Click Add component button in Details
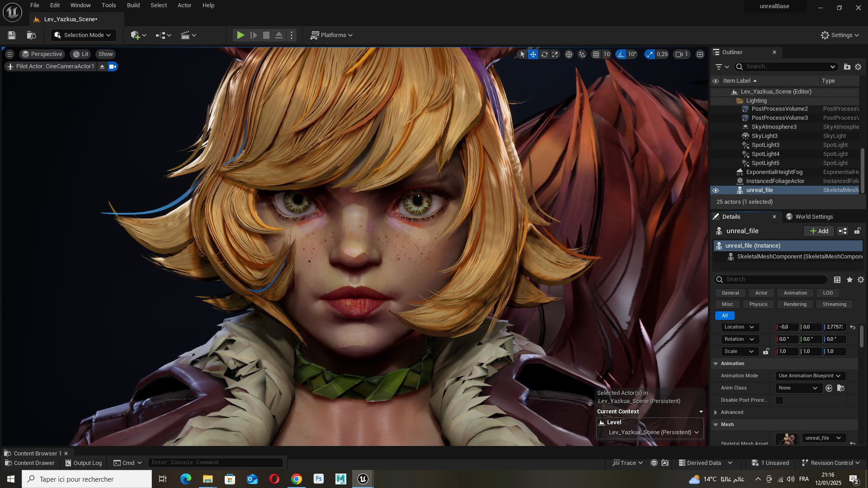The image size is (868, 488). click(819, 231)
